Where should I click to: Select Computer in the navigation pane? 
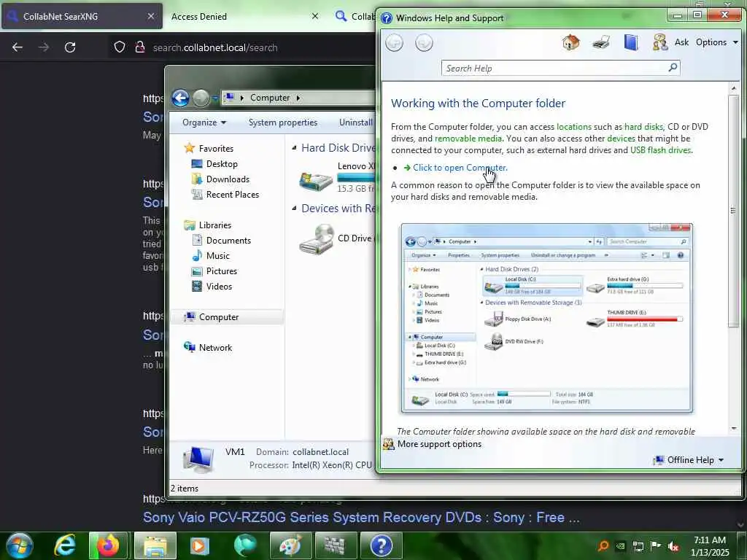[x=219, y=317]
